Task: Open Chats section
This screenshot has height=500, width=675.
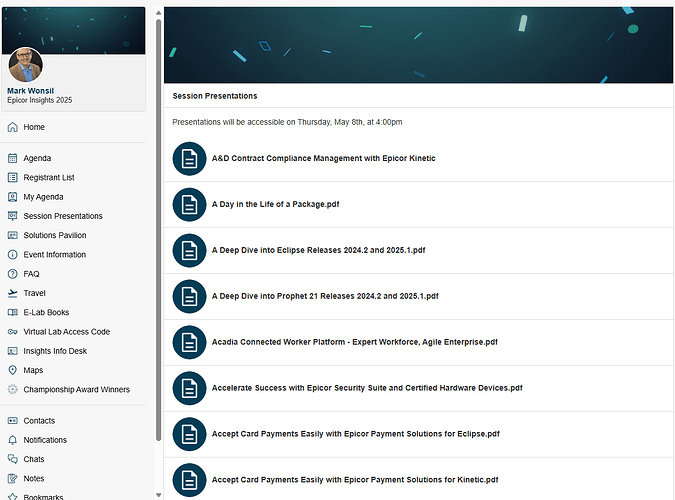Action: tap(34, 459)
